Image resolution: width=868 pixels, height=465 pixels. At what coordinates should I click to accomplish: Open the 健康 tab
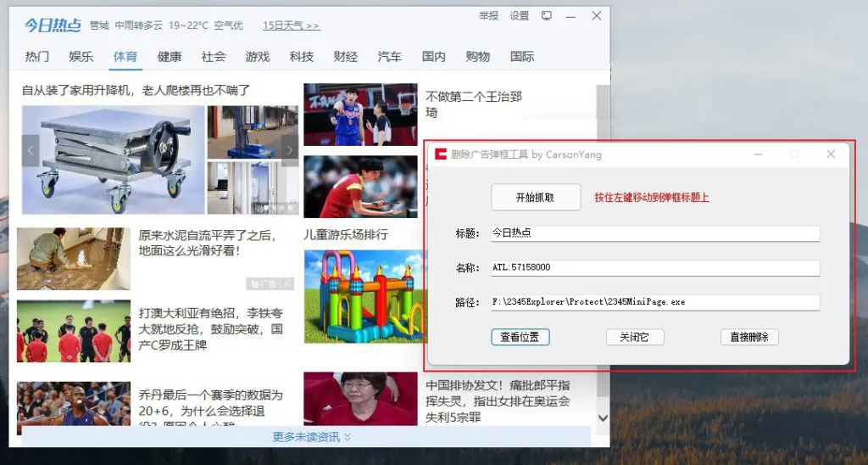[x=170, y=57]
